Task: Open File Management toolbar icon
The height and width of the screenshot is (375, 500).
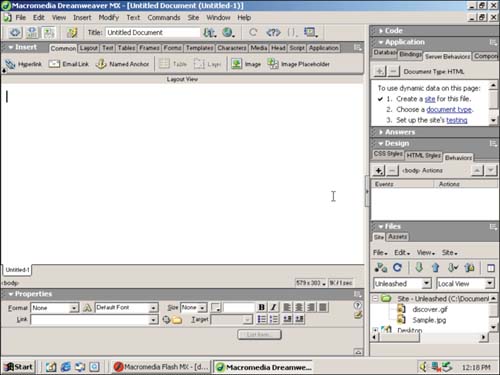Action: tap(210, 32)
